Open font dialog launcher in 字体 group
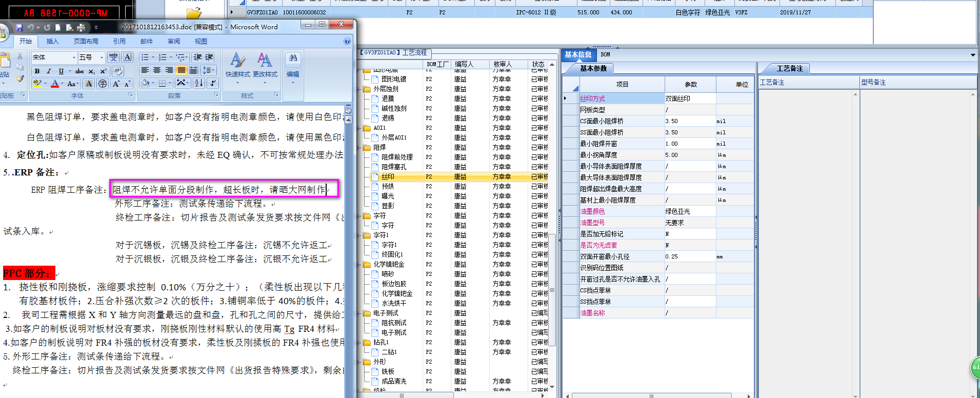The width and height of the screenshot is (980, 398). pyautogui.click(x=131, y=95)
